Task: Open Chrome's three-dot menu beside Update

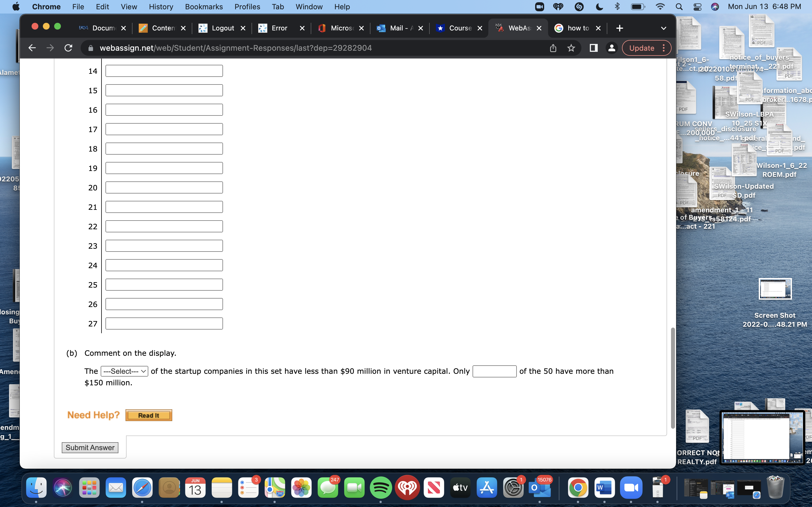Action: (664, 48)
